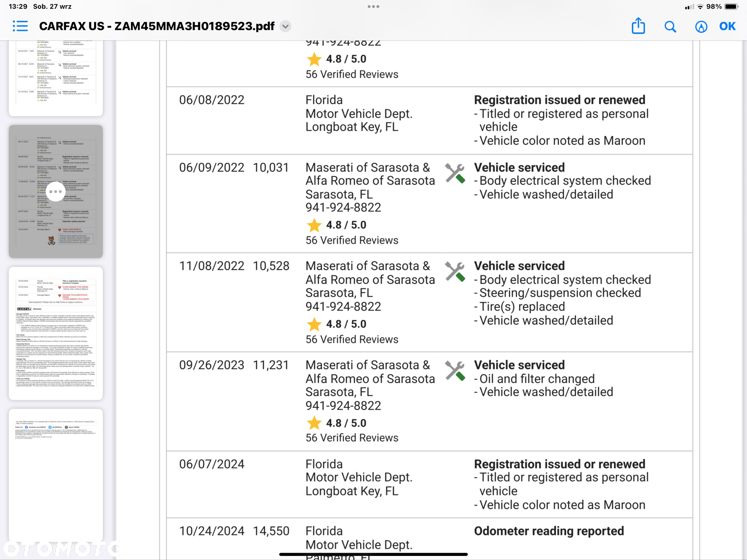Select the glossary page thumbnail
Viewport: 747px width, 560px height.
(56, 333)
